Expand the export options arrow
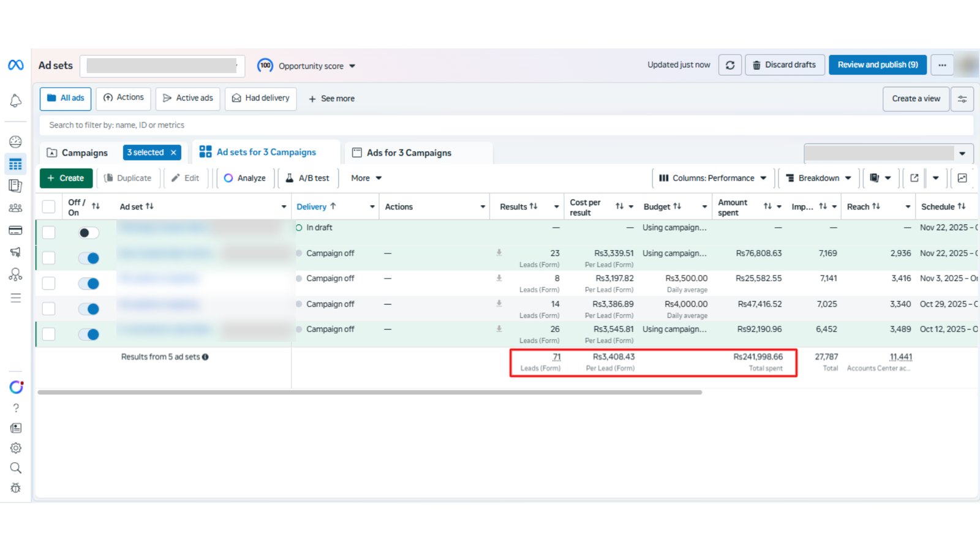This screenshot has height=551, width=980. (935, 178)
